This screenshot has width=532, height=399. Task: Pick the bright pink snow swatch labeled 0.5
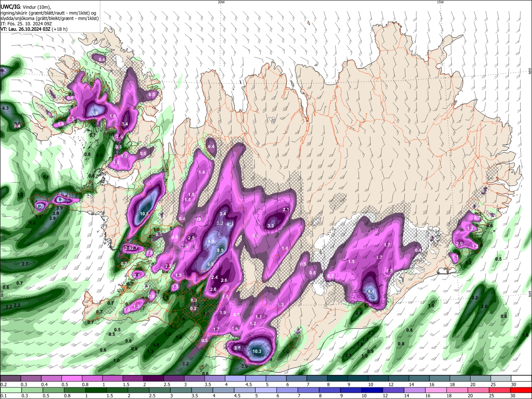point(71,379)
